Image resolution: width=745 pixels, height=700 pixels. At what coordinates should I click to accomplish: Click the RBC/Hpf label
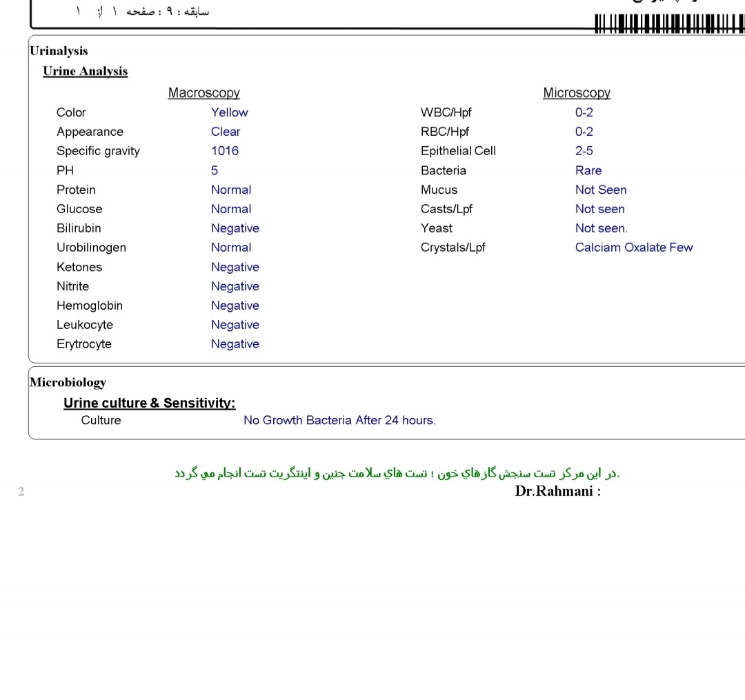tap(445, 132)
